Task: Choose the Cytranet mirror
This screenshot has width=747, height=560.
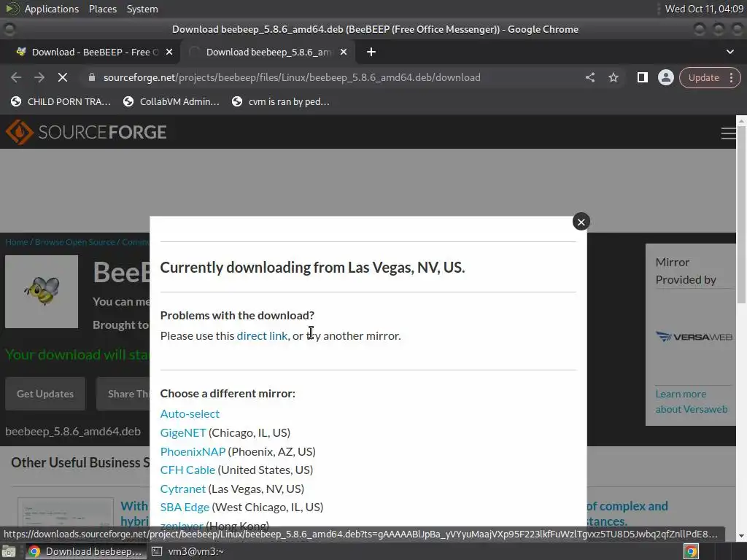Action: tap(182, 489)
